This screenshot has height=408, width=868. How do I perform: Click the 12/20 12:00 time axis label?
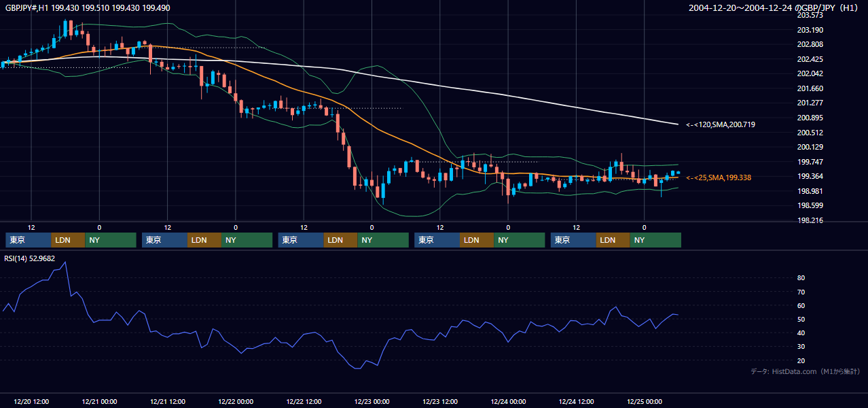click(x=31, y=401)
